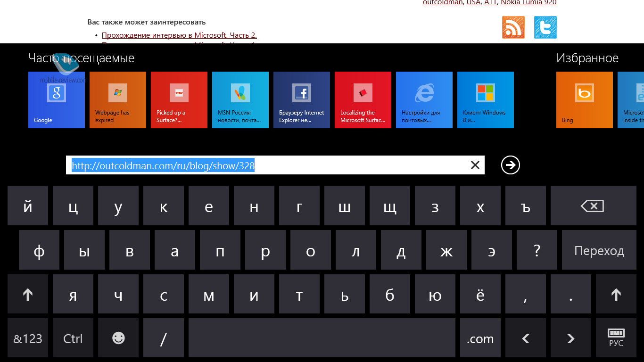Click the RSS feed icon
The width and height of the screenshot is (644, 362).
tap(513, 27)
